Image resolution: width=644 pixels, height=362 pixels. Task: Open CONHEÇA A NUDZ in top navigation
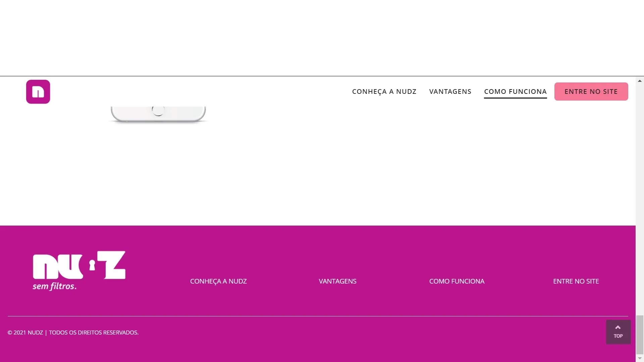(x=384, y=92)
